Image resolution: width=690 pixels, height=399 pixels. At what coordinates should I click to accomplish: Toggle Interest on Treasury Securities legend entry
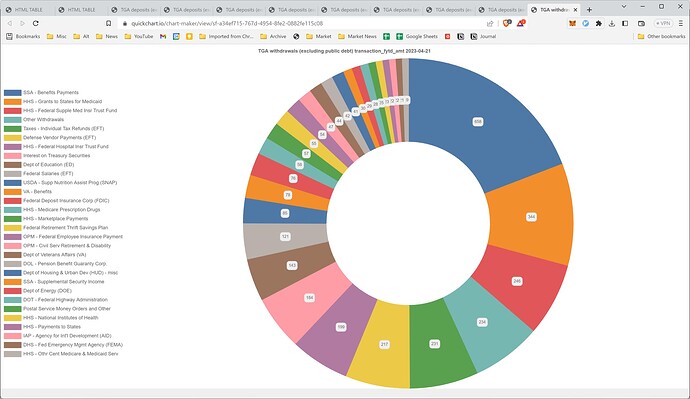point(47,156)
